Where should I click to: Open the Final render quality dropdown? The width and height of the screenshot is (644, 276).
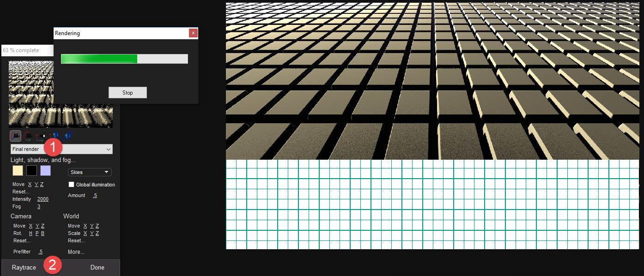tap(61, 149)
